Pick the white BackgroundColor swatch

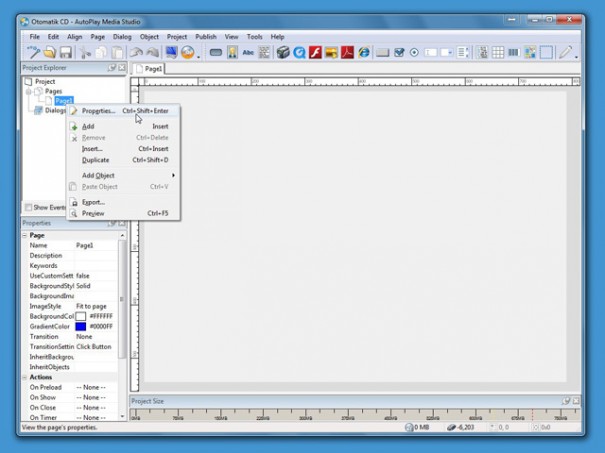80,316
